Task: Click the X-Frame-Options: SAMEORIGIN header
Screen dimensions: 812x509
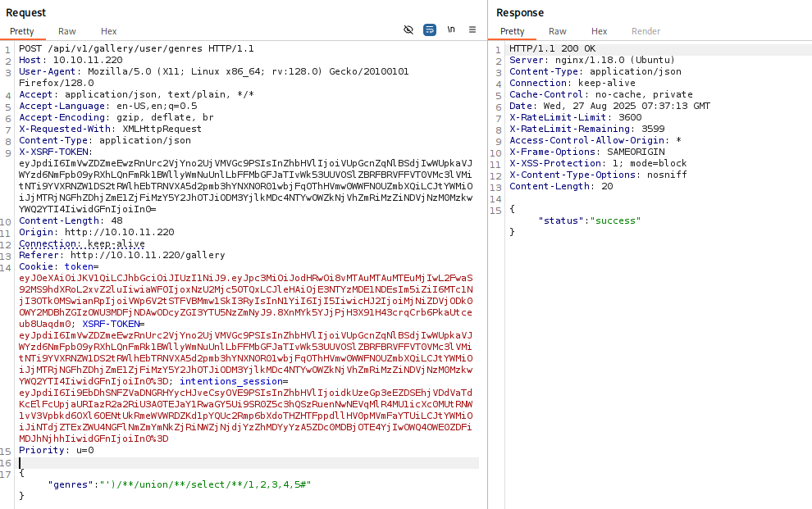Action: tap(587, 152)
